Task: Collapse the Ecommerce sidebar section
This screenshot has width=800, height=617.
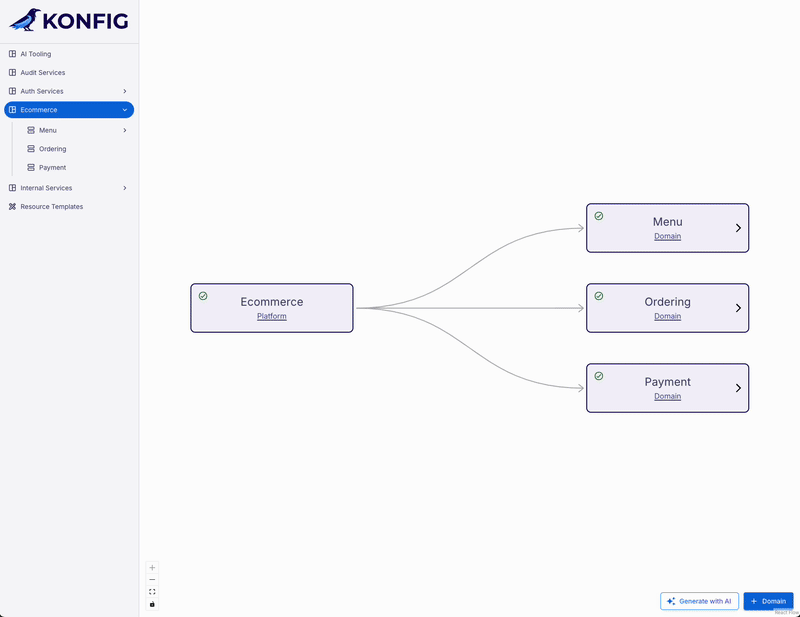Action: [124, 110]
